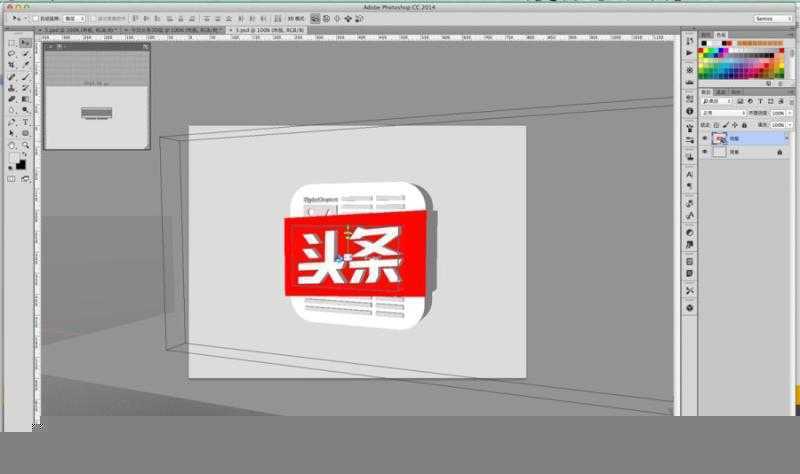Toggle Quick Mask mode
Screen dimensions: 800x474
12,179
